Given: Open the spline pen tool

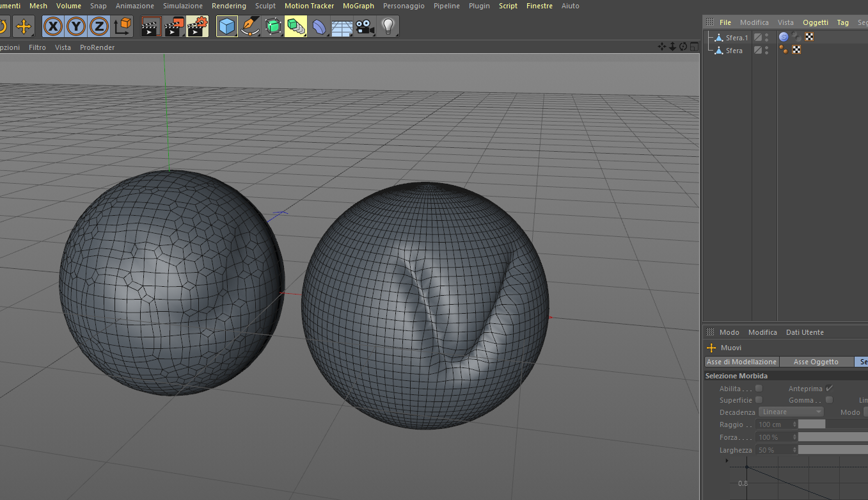Looking at the screenshot, I should coord(250,26).
